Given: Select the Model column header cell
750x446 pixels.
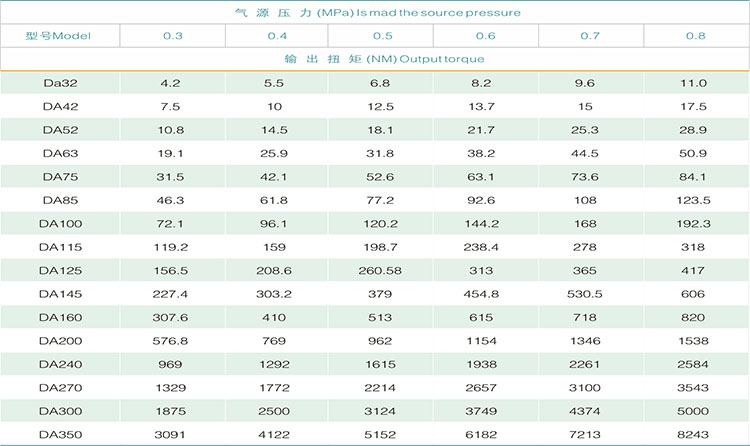Looking at the screenshot, I should (59, 36).
